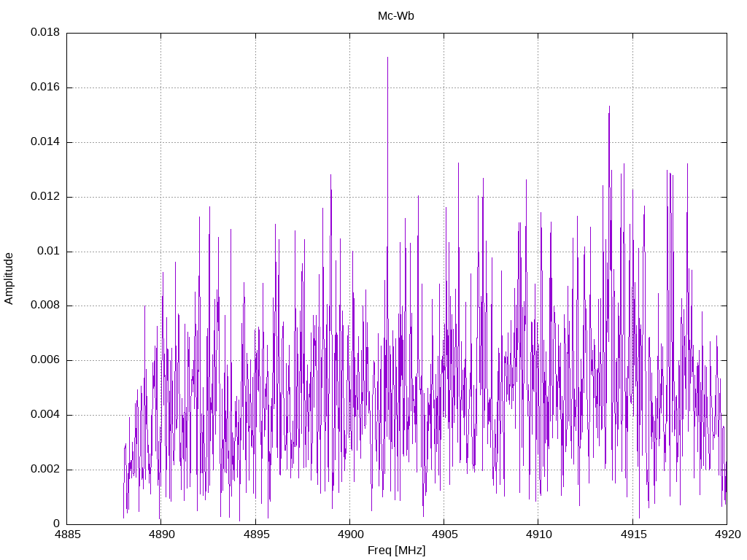Click the 0.004 y-axis tick label
The width and height of the screenshot is (747, 560).
(45, 415)
